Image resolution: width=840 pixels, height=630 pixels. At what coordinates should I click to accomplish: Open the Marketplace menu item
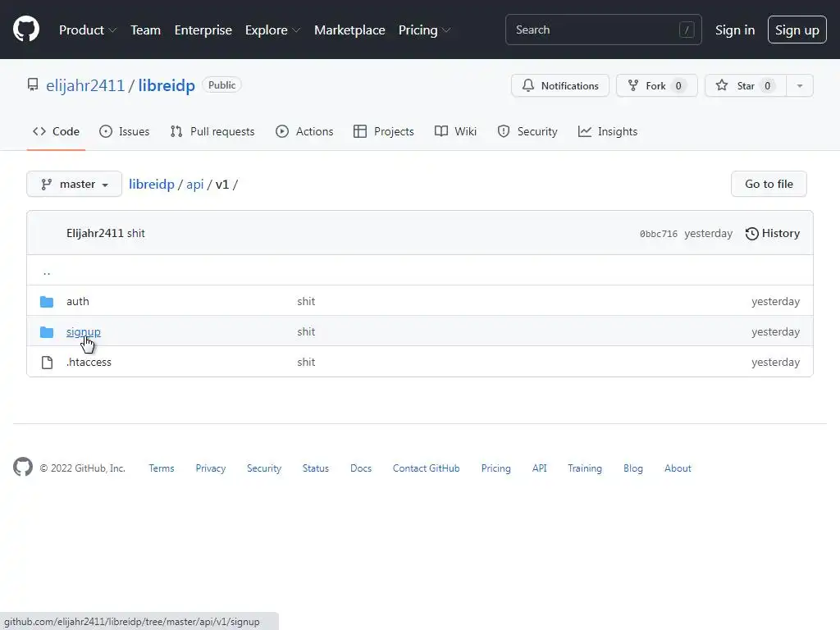tap(349, 30)
